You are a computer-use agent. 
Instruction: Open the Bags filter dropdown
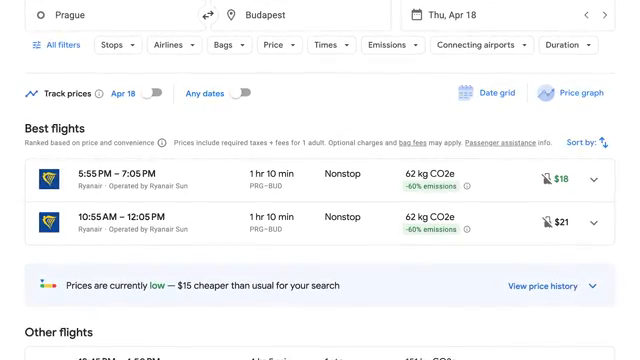click(229, 45)
